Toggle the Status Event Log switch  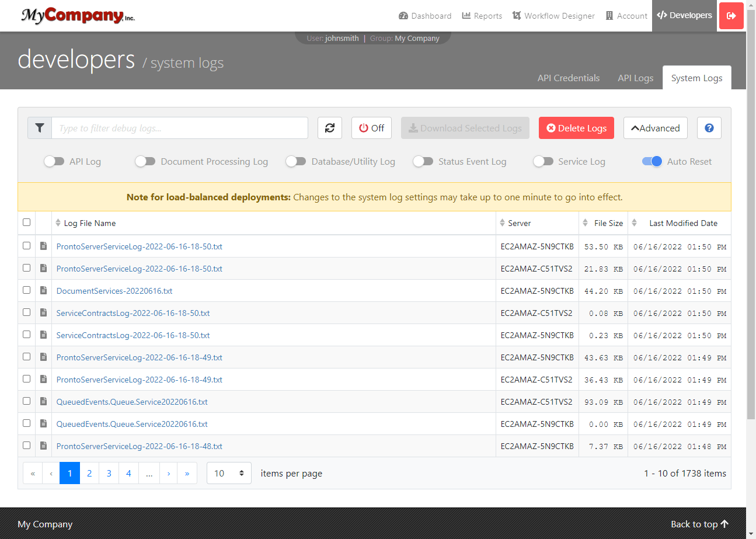pyautogui.click(x=423, y=162)
